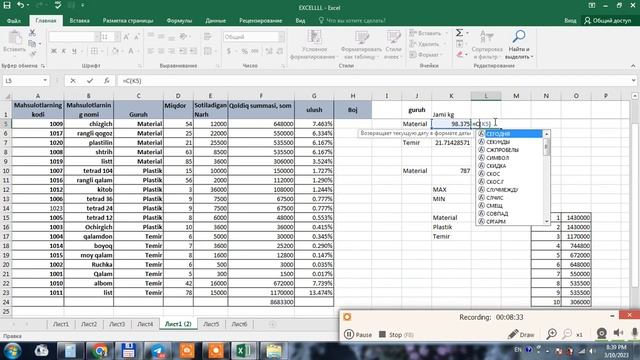640x360 pixels.
Task: Save the workbook from quick access toolbar
Action: tap(7, 5)
